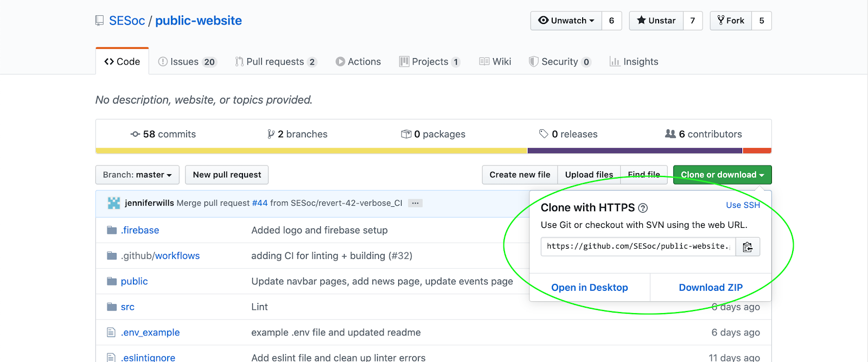Image resolution: width=868 pixels, height=362 pixels.
Task: Click yellow language bar segment
Action: click(x=311, y=151)
